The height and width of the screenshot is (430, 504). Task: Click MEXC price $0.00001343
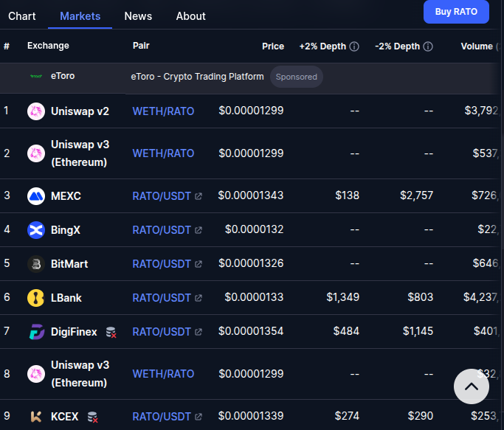[251, 195]
